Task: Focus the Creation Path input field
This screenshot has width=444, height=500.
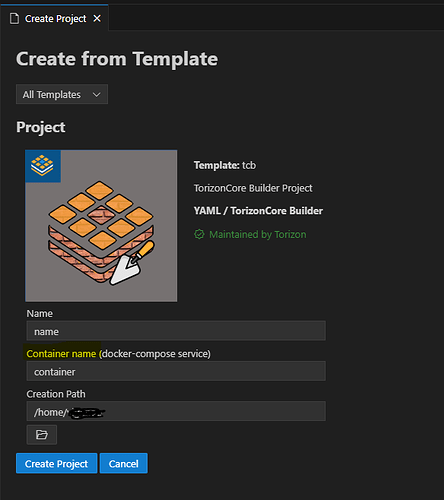Action: 176,411
